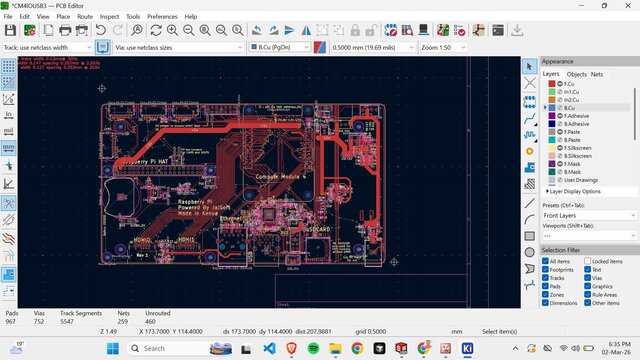
Task: Click the Save board icon
Action: [10, 30]
